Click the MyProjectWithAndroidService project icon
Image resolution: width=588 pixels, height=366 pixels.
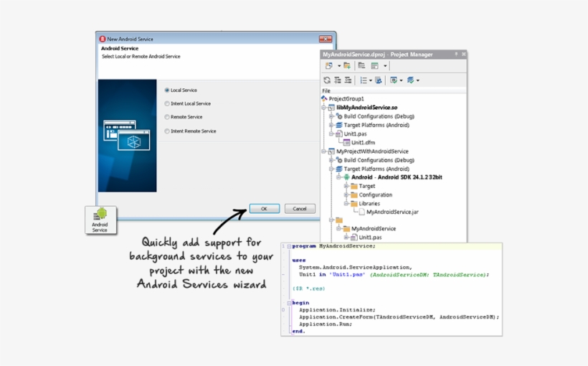[x=331, y=151]
